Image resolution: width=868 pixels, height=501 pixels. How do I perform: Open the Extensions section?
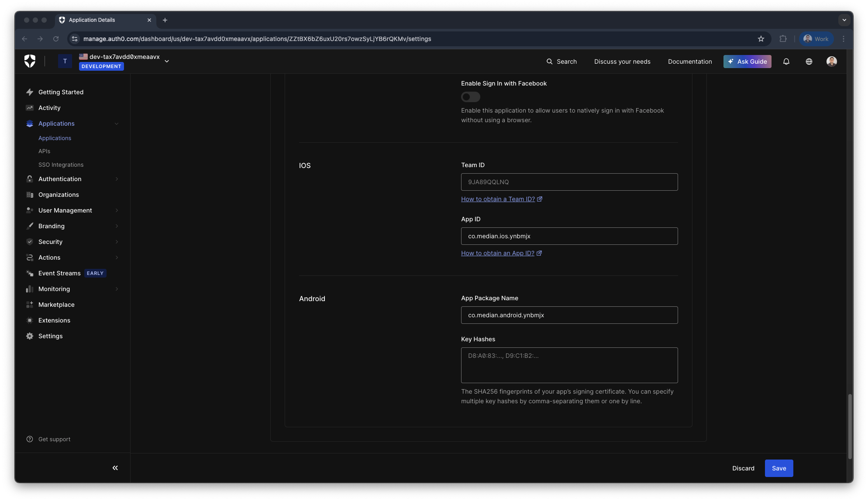click(54, 320)
